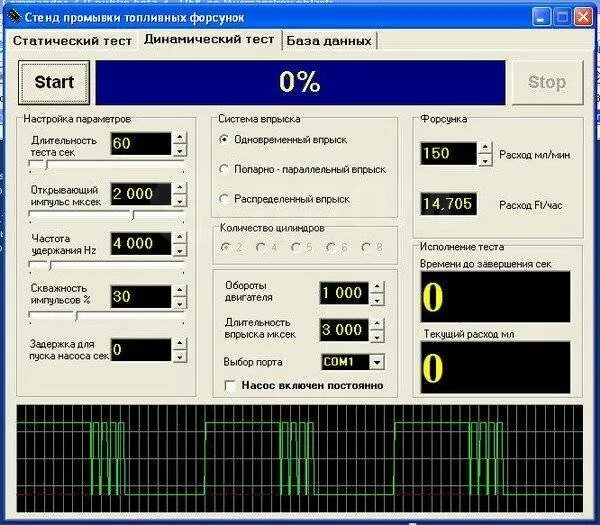The image size is (600, 525).
Task: Click the Расход мл/мин value field
Action: (448, 153)
